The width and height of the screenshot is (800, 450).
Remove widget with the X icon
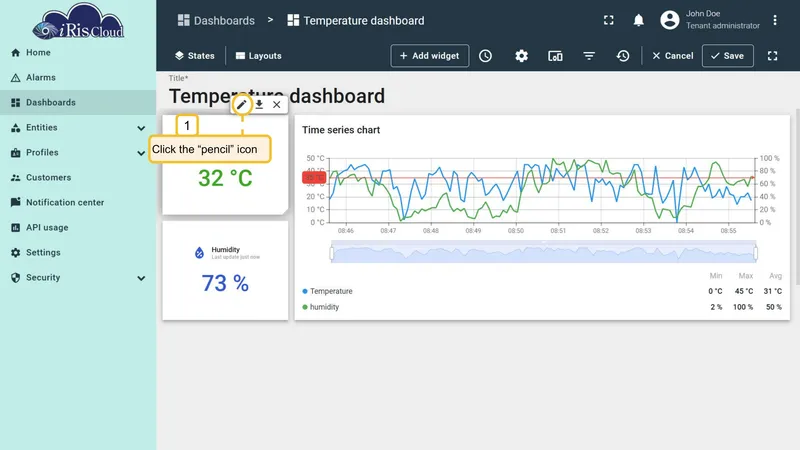277,105
